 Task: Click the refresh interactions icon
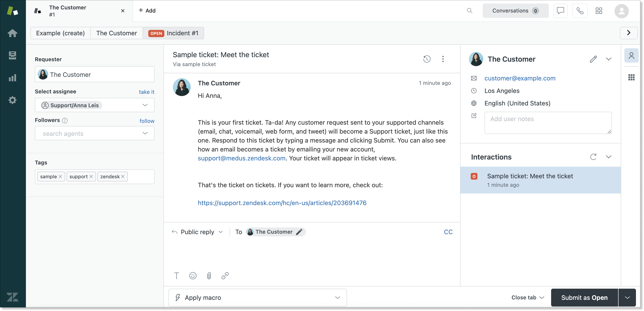tap(594, 157)
